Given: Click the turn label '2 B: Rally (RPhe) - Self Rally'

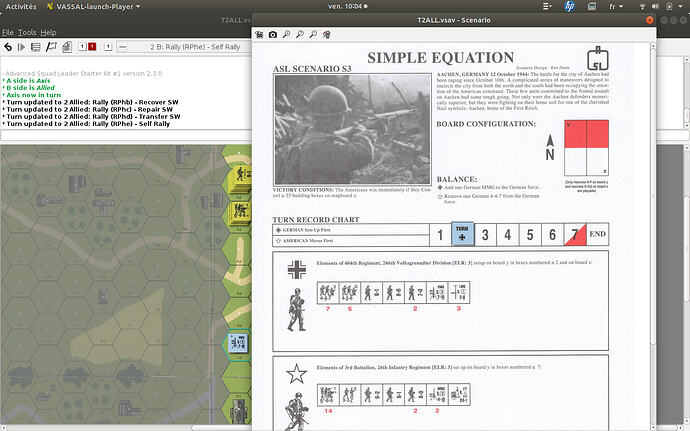Looking at the screenshot, I should pos(195,47).
